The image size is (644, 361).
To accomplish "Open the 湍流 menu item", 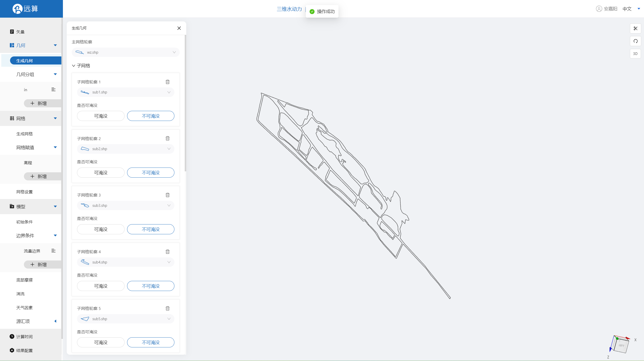I will [20, 294].
